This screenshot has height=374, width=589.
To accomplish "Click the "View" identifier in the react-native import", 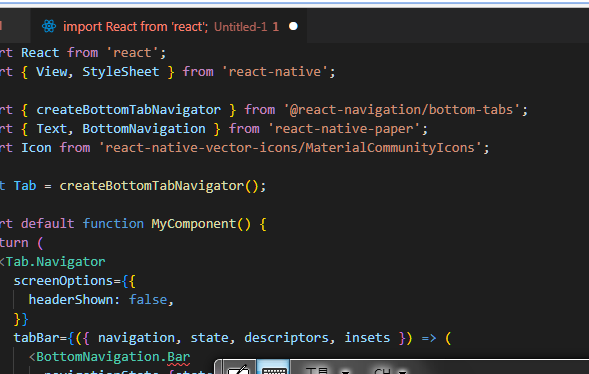I will (x=51, y=71).
